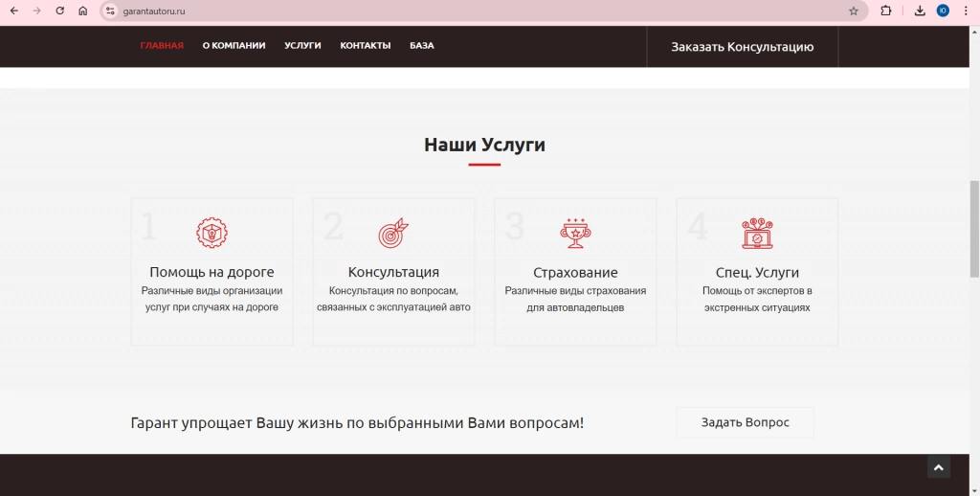Open the browser profile avatar
The image size is (980, 496).
(x=943, y=11)
